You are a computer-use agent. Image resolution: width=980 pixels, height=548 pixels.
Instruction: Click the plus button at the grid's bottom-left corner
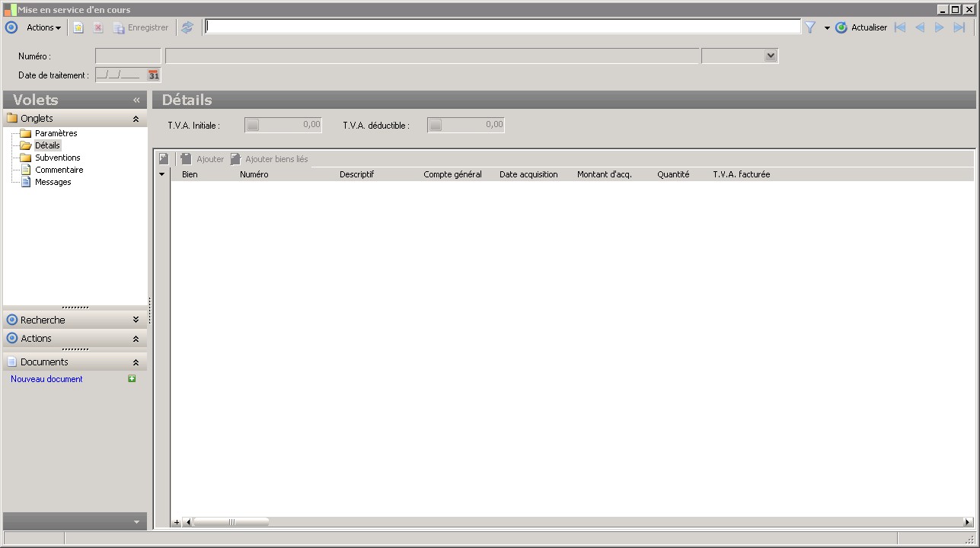tap(177, 522)
